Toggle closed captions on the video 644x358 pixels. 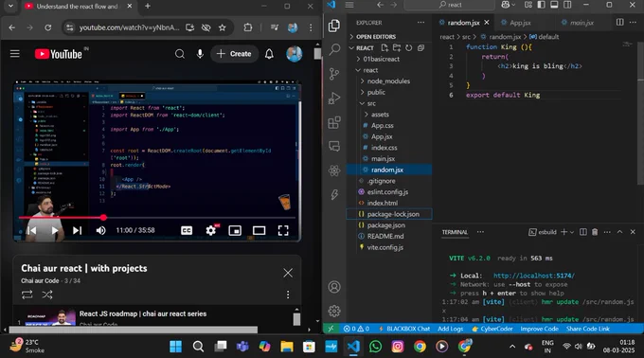[x=187, y=230]
